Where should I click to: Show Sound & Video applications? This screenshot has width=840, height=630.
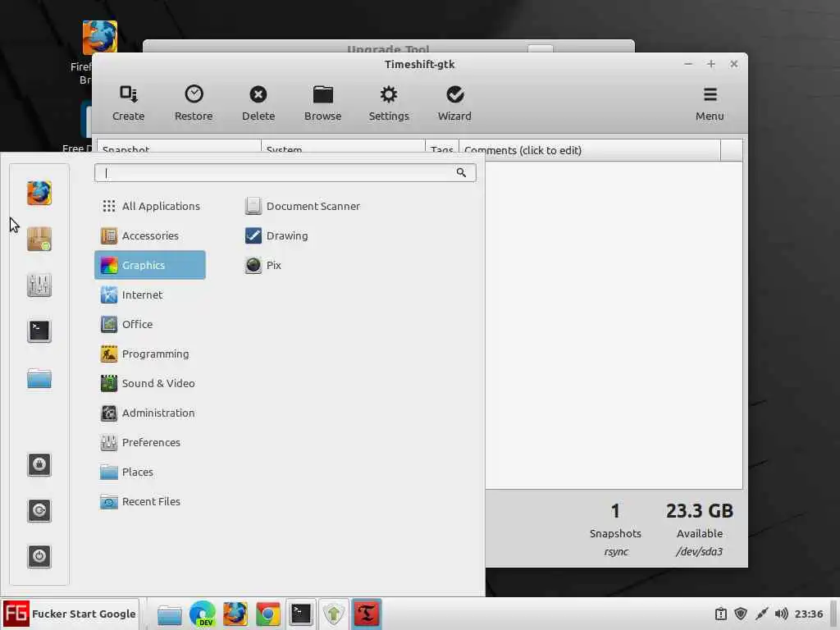click(x=150, y=383)
